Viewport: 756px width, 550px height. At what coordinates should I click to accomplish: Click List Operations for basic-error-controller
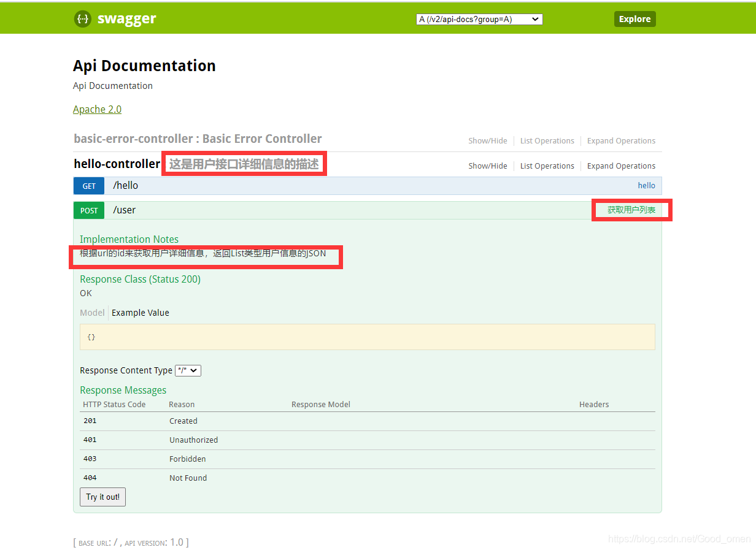pyautogui.click(x=547, y=140)
